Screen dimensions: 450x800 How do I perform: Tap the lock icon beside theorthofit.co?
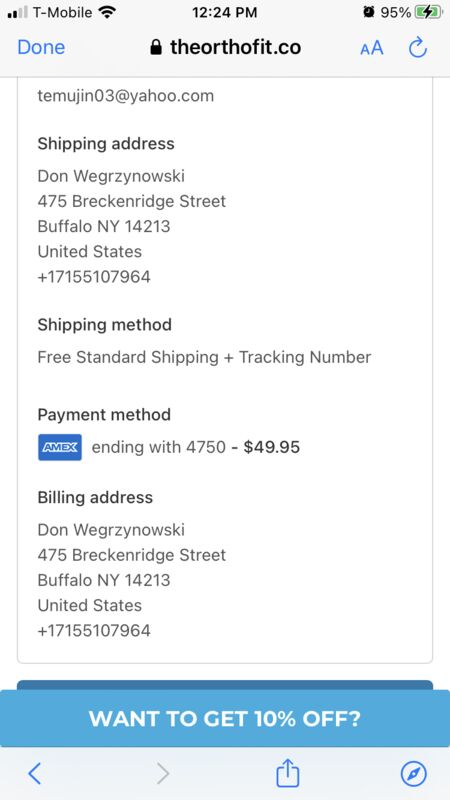point(157,47)
